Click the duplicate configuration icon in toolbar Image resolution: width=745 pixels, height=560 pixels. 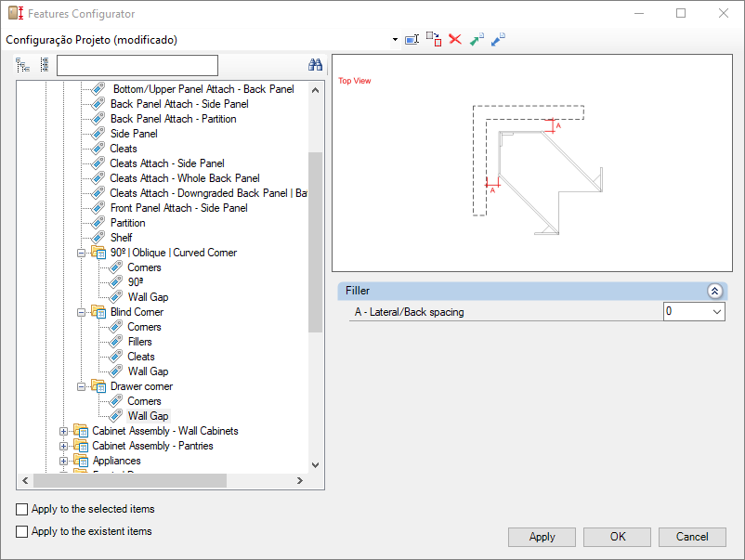[433, 39]
